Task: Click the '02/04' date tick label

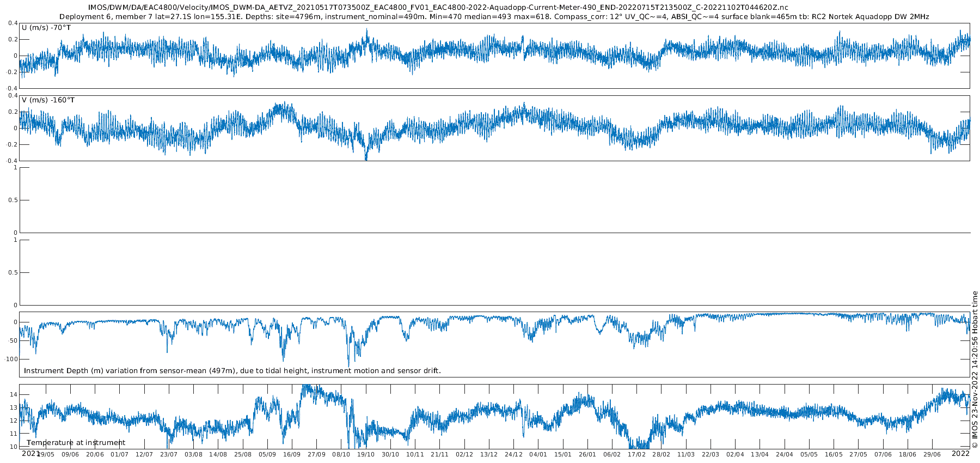Action: 735,454
